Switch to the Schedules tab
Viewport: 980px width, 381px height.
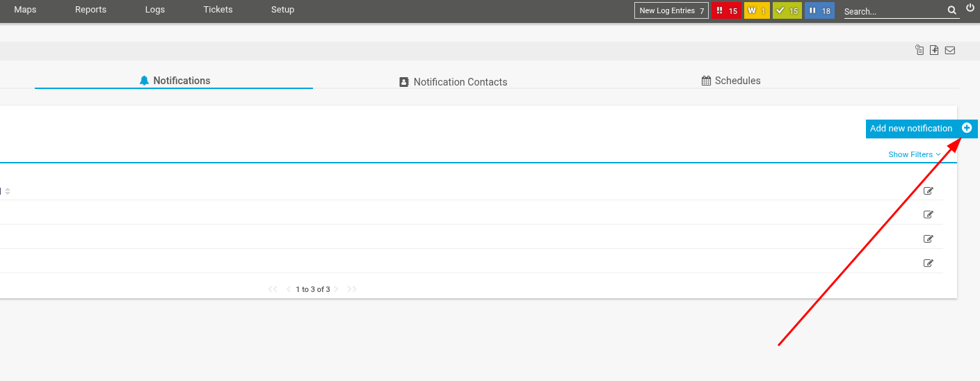pyautogui.click(x=731, y=81)
